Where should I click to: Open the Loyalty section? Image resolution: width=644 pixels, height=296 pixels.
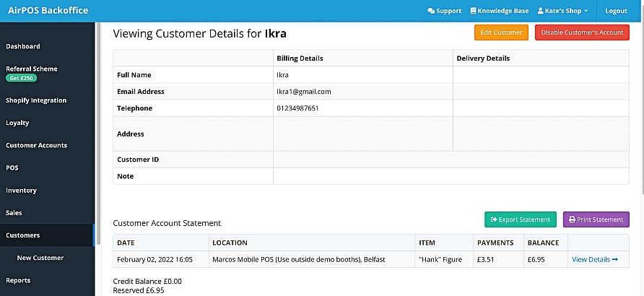coord(17,123)
